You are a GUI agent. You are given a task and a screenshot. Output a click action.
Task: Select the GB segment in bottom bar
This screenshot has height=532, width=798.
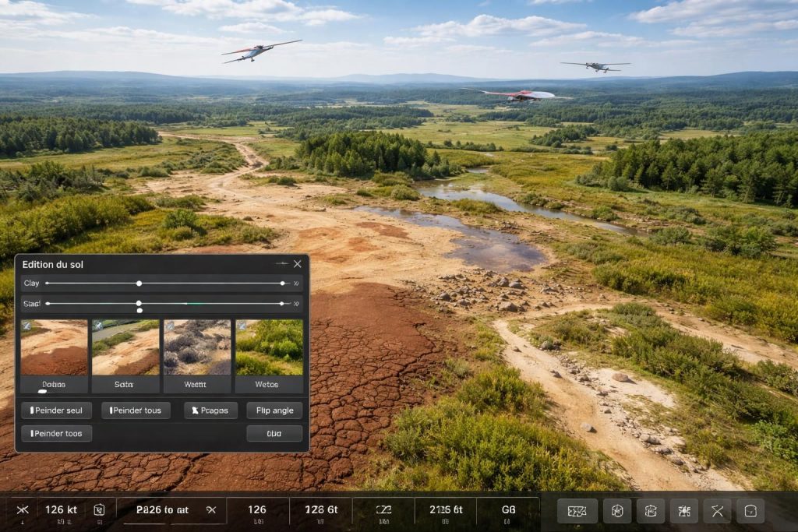[x=508, y=513]
